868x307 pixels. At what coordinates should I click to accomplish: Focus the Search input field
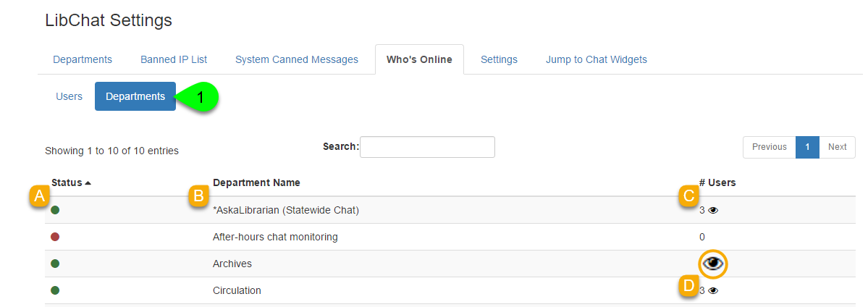tap(427, 147)
